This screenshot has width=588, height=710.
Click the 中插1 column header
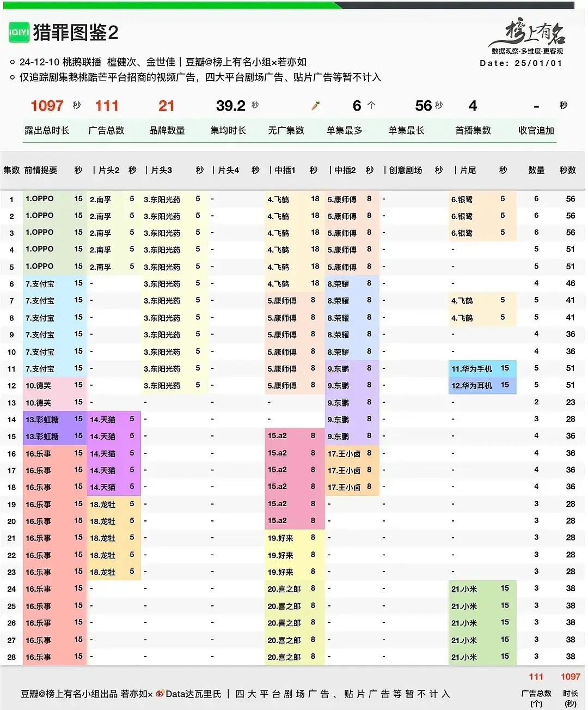(285, 171)
